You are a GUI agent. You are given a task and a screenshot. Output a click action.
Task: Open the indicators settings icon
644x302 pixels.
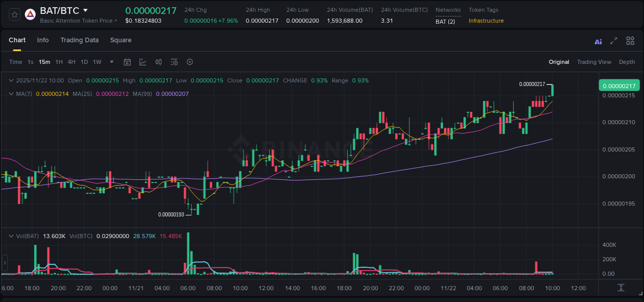pyautogui.click(x=143, y=61)
